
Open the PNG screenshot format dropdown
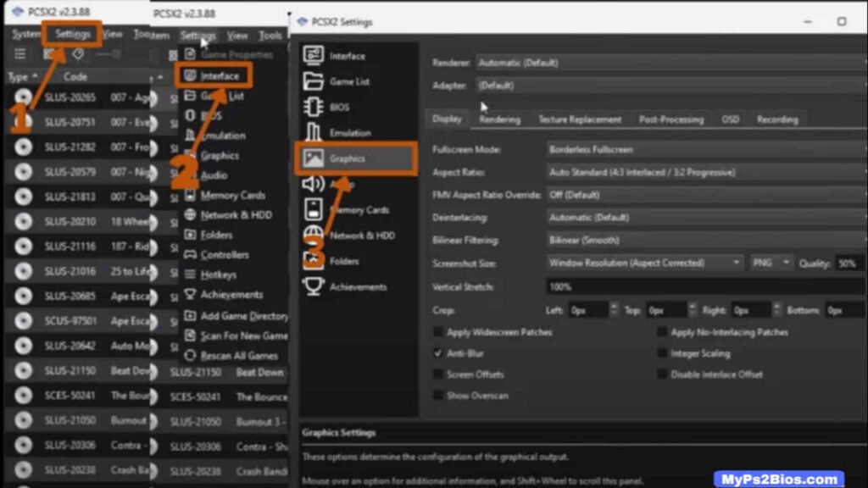(771, 263)
